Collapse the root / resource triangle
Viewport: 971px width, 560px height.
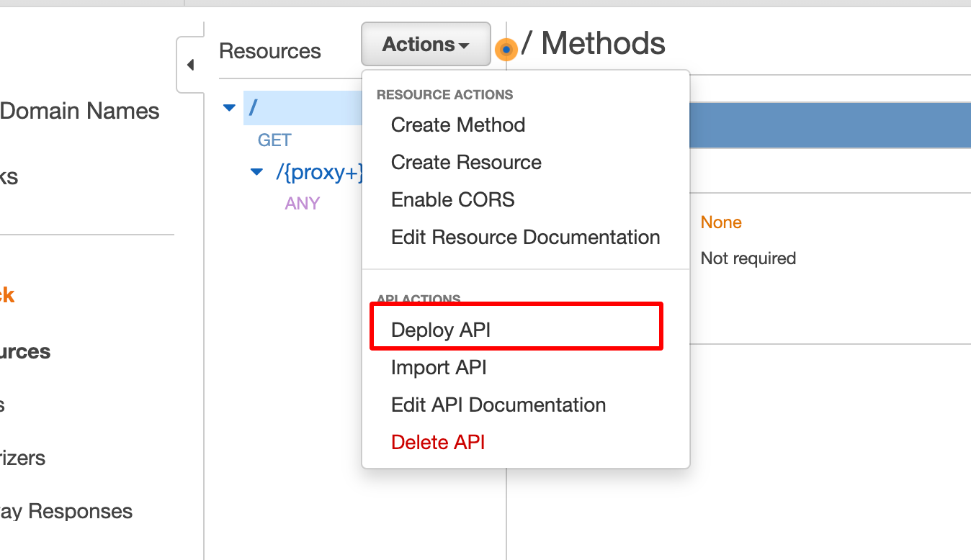click(x=229, y=108)
